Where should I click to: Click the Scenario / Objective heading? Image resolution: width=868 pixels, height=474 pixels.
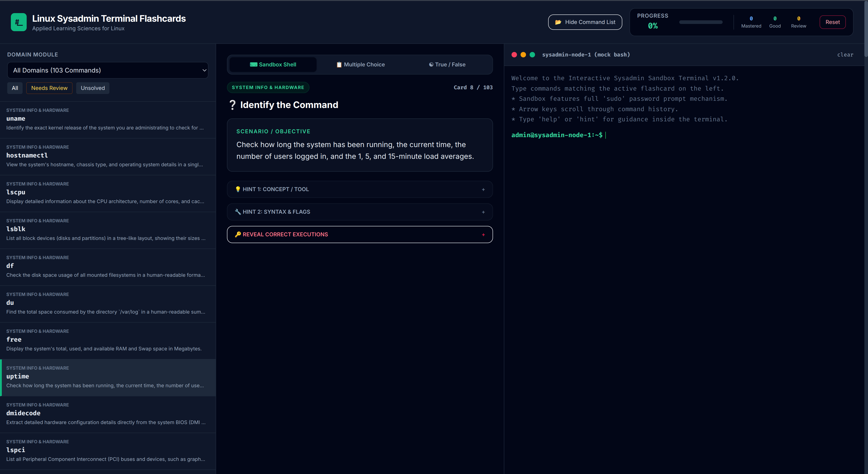point(273,131)
